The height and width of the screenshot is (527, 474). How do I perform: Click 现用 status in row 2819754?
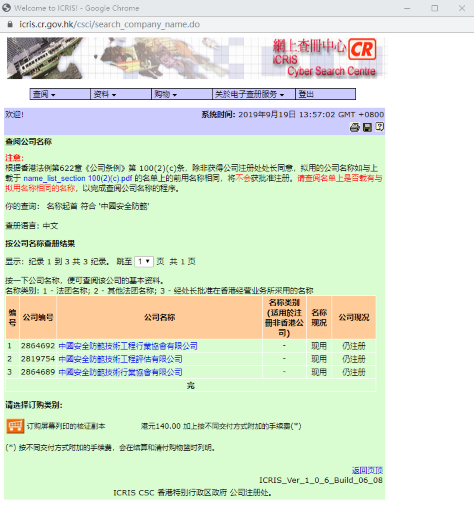(319, 359)
